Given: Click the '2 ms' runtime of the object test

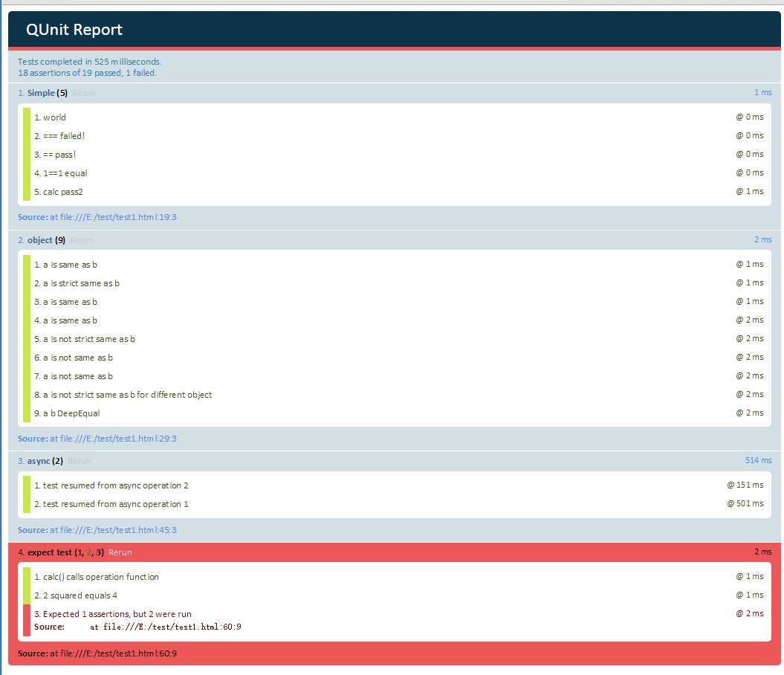Looking at the screenshot, I should [763, 239].
